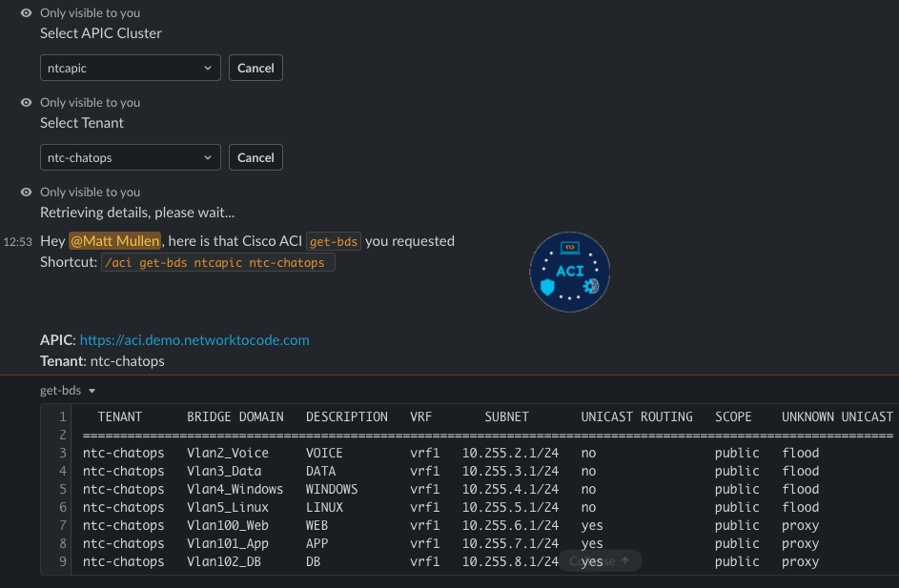Click the VRF column header
This screenshot has width=899, height=588.
coord(420,416)
